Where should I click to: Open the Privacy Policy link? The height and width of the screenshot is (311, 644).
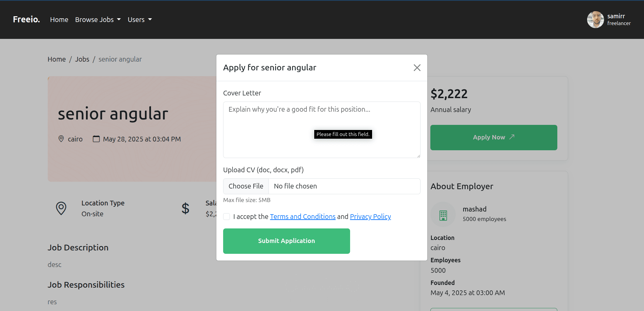point(370,217)
